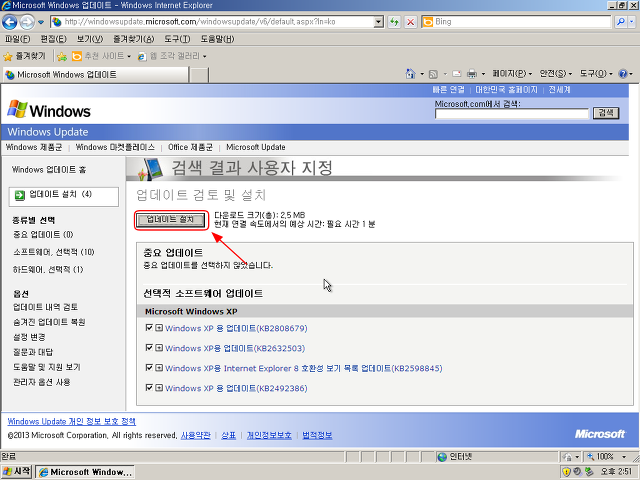Click the 업데이트 설치 install button

coord(171,220)
